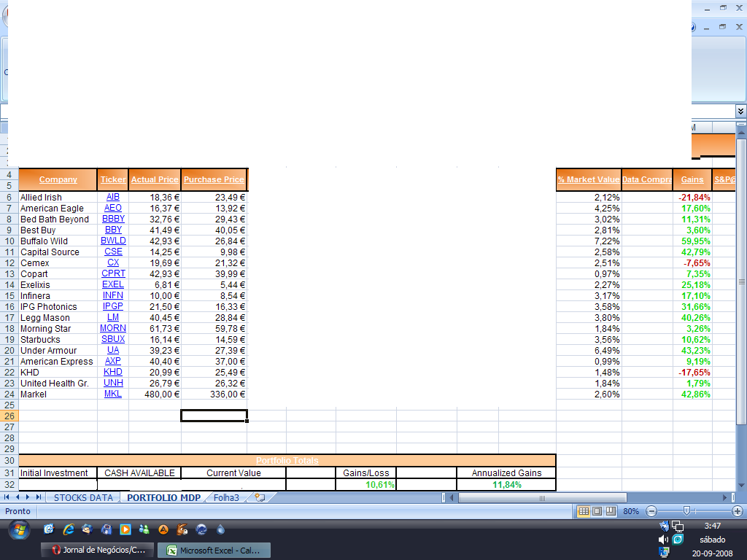Follow the MKL ticker link
747x560 pixels.
[113, 394]
